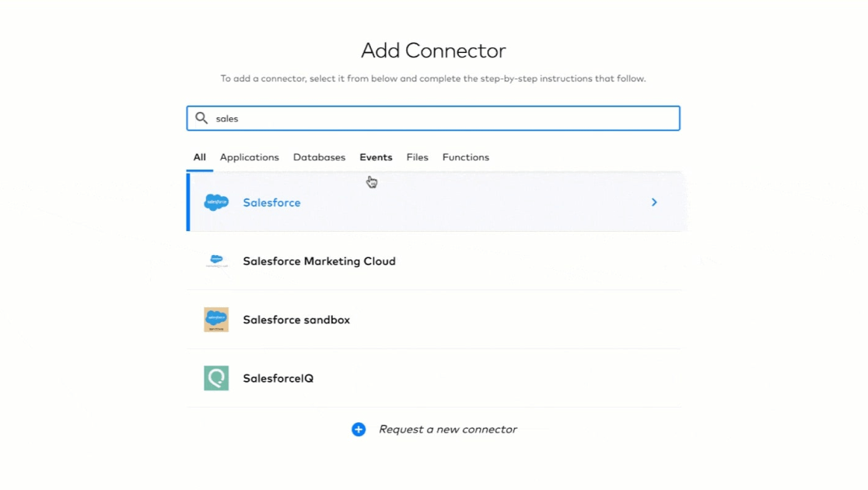
Task: Select the Salesforce connector name
Action: point(271,202)
